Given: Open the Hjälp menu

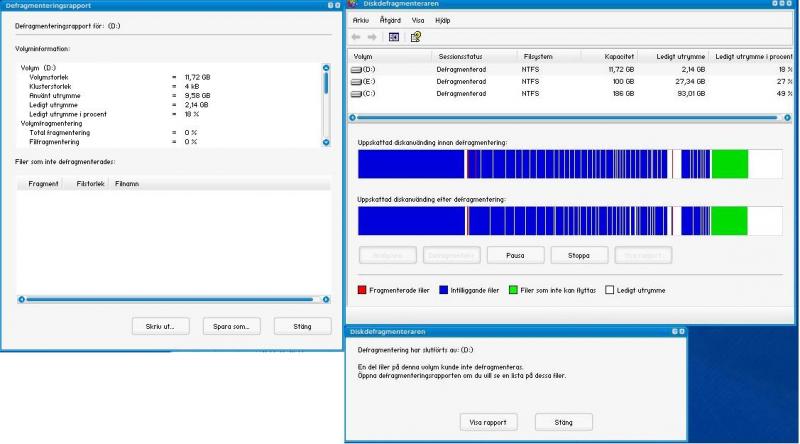Looking at the screenshot, I should click(443, 20).
